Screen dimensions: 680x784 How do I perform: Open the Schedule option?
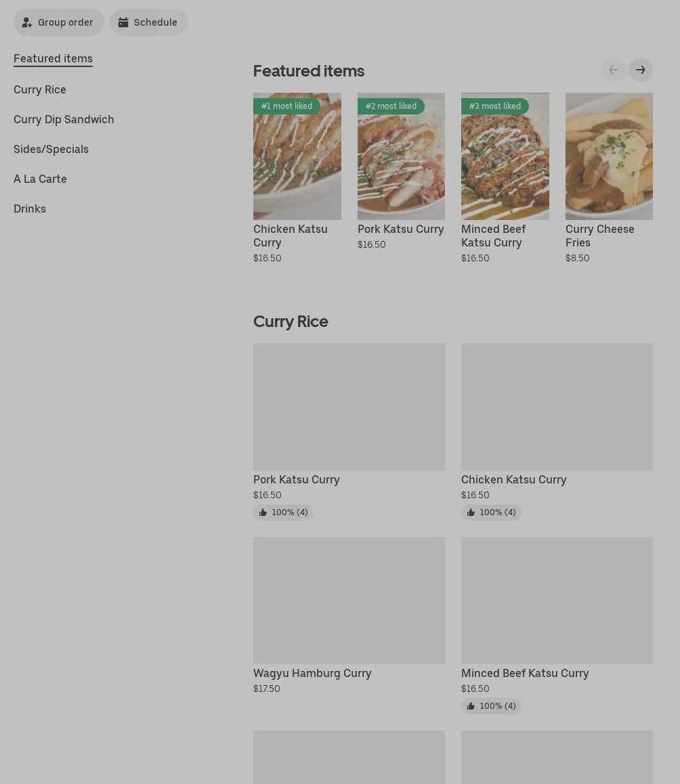click(x=148, y=22)
